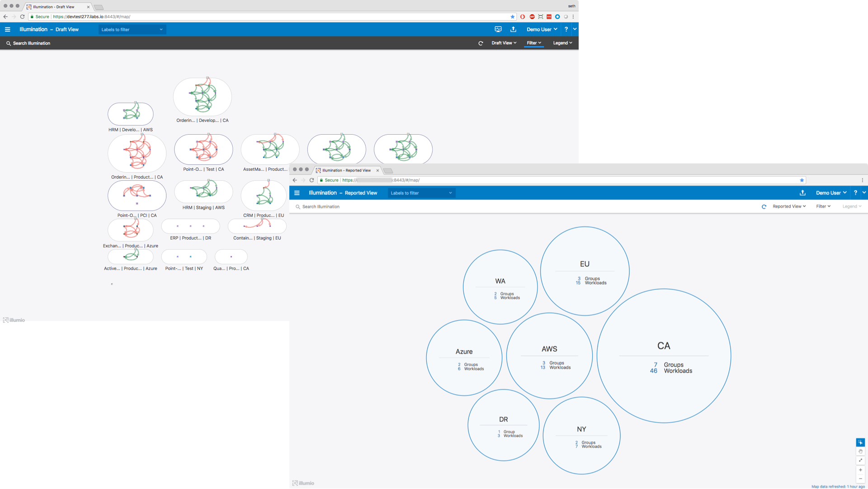Screen dimensions: 868x489
Task: Click the bookmark star in Reported View address bar
Action: tap(802, 180)
